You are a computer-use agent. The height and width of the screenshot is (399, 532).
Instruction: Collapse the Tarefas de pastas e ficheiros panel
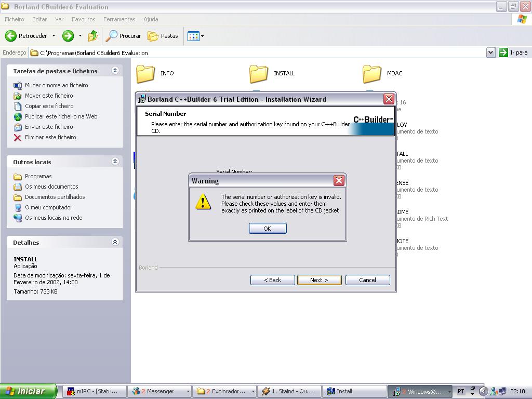115,71
